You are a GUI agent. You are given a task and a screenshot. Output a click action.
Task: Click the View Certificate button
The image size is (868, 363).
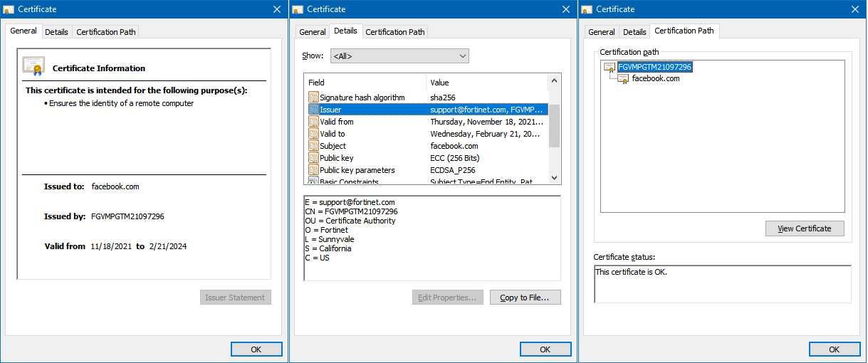[805, 228]
